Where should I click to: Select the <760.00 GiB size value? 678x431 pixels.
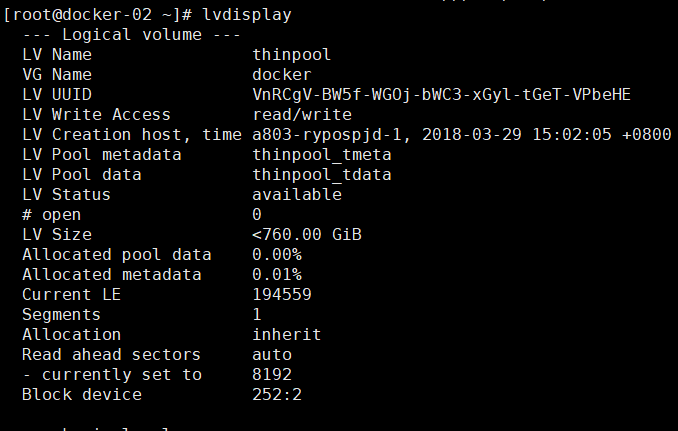coord(307,235)
